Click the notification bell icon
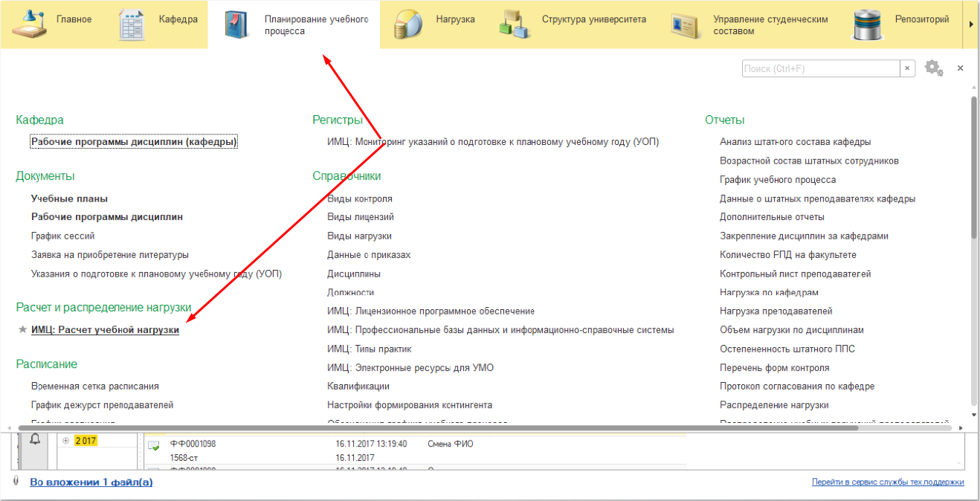Screen dimensions: 980x501 click(34, 440)
